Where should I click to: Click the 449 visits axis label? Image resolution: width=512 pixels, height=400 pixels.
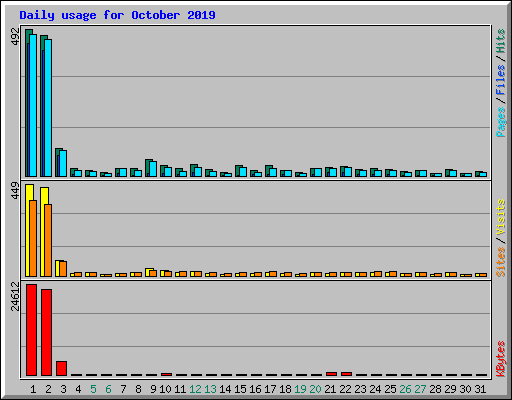coord(15,190)
